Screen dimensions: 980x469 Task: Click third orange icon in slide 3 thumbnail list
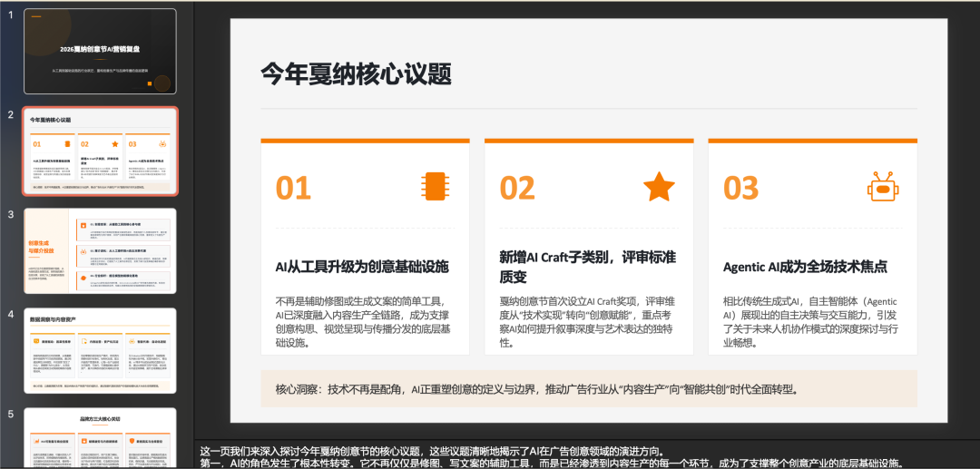(x=82, y=276)
